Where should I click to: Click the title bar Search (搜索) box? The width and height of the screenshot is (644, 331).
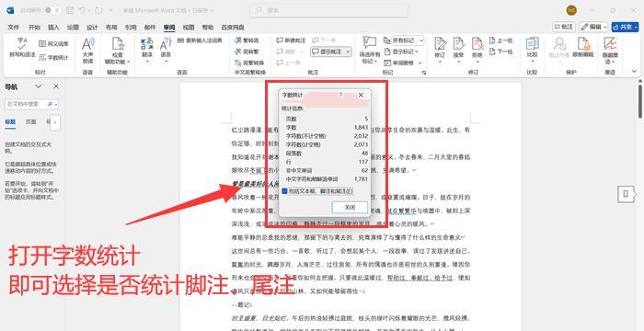coord(329,10)
